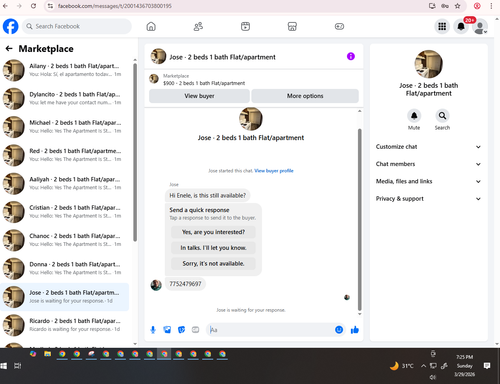Bookmark this page with star icon

pyautogui.click(x=457, y=6)
